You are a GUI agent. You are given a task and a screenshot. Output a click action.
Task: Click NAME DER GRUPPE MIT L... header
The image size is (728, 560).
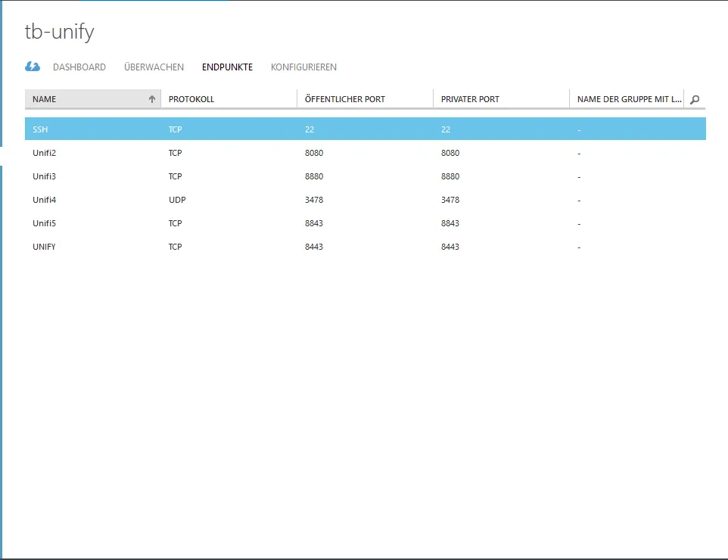[x=627, y=99]
